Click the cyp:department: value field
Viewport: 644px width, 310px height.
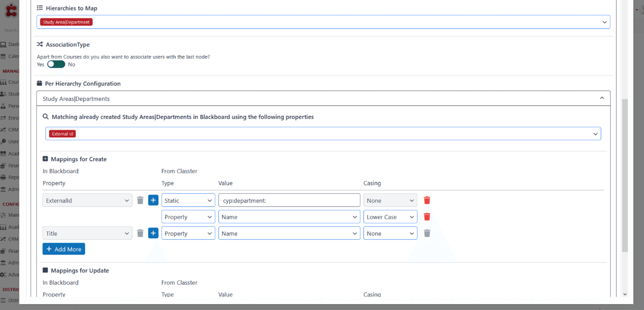click(289, 200)
